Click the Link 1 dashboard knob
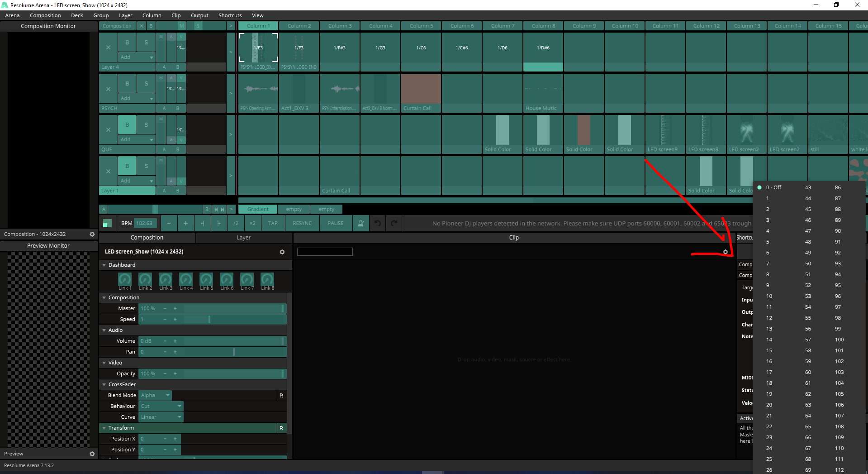The image size is (868, 474). [x=125, y=279]
